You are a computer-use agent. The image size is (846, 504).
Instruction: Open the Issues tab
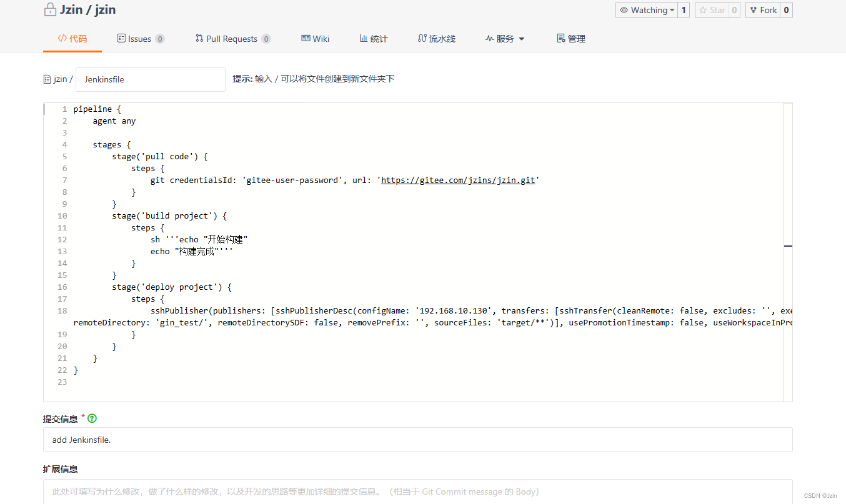(141, 39)
